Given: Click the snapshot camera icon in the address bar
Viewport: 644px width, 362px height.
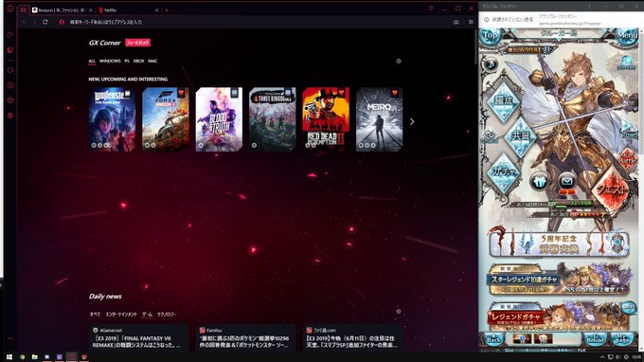Looking at the screenshot, I should tap(456, 22).
